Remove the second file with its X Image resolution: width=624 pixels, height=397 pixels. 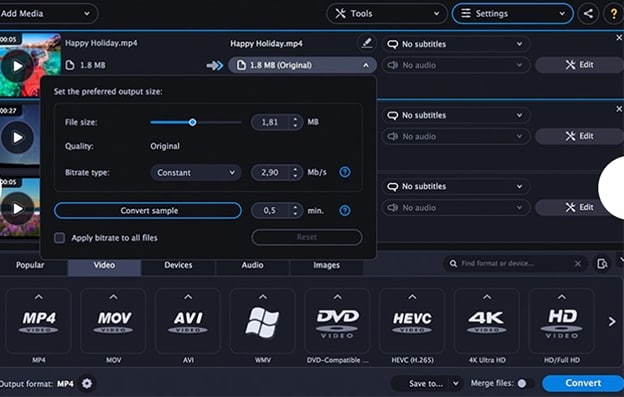tap(619, 109)
